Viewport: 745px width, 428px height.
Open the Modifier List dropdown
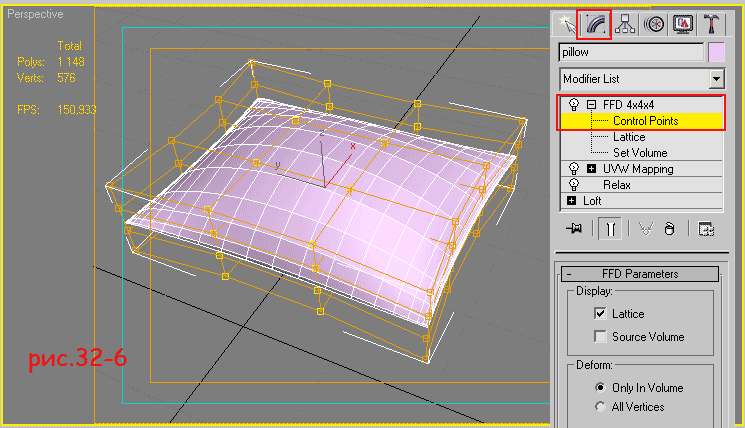click(716, 79)
